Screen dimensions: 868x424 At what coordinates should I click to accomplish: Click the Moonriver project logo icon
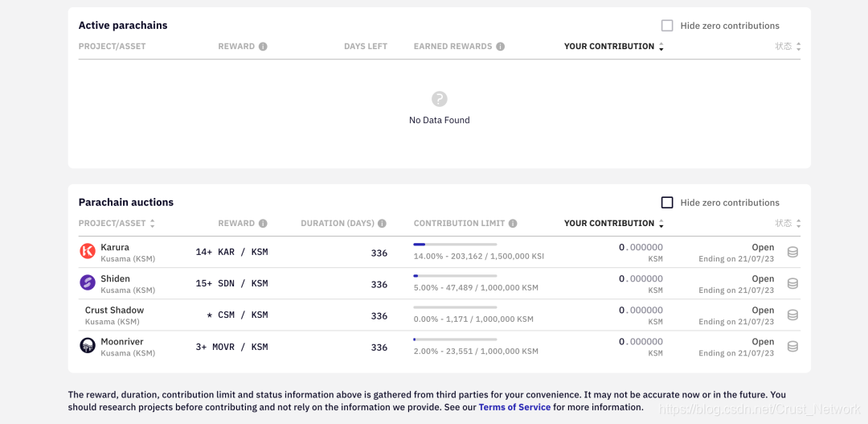pyautogui.click(x=88, y=346)
